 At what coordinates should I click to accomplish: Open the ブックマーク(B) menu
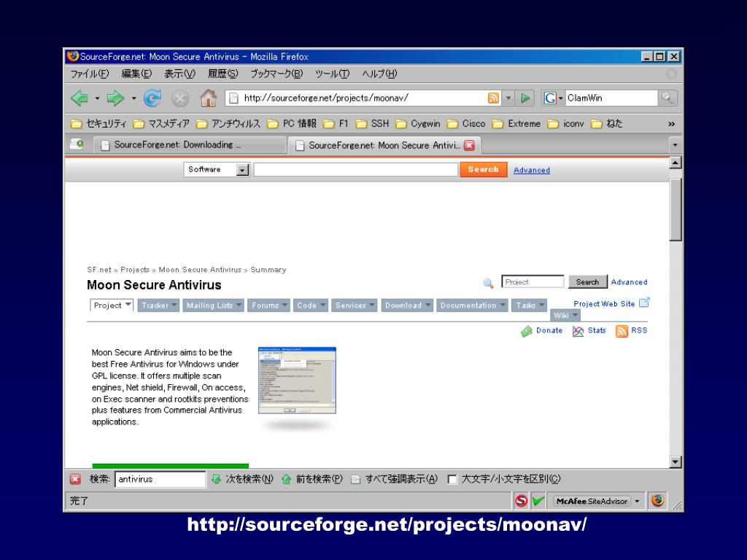[x=276, y=74]
